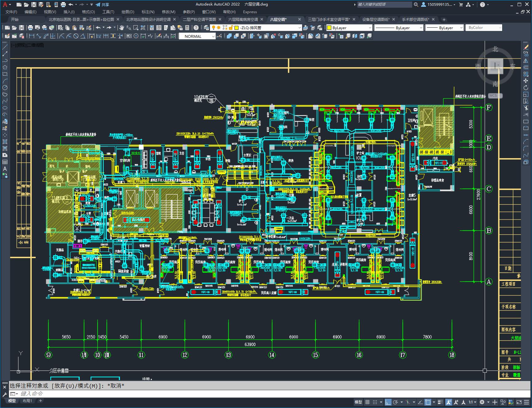This screenshot has width=532, height=408.
Task: Toggle snap mode dots in status bar
Action: [375, 402]
